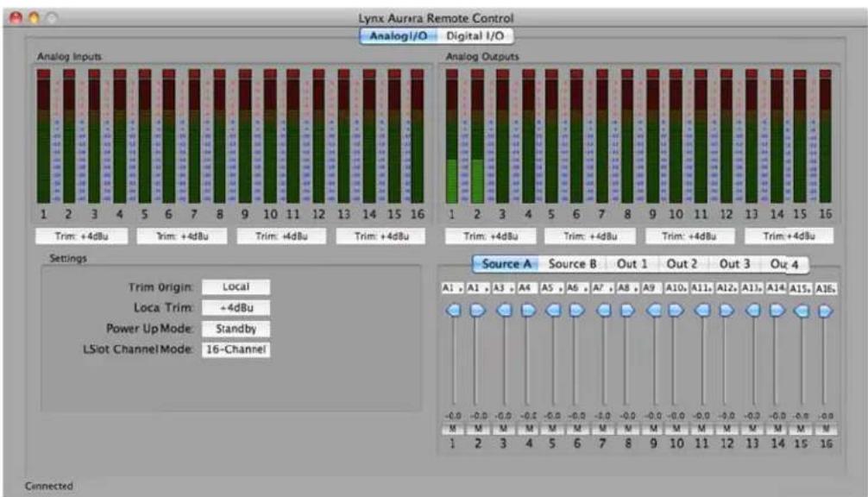Image resolution: width=868 pixels, height=497 pixels.
Task: Switch to the Digital I/O tab
Action: 475,36
